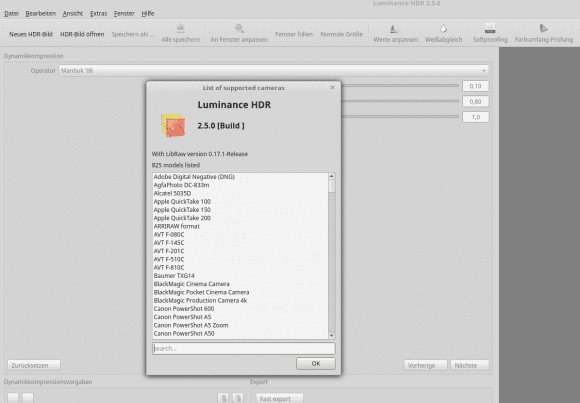The width and height of the screenshot is (580, 403).
Task: Click the camera list scroll-down arrow
Action: 331,336
